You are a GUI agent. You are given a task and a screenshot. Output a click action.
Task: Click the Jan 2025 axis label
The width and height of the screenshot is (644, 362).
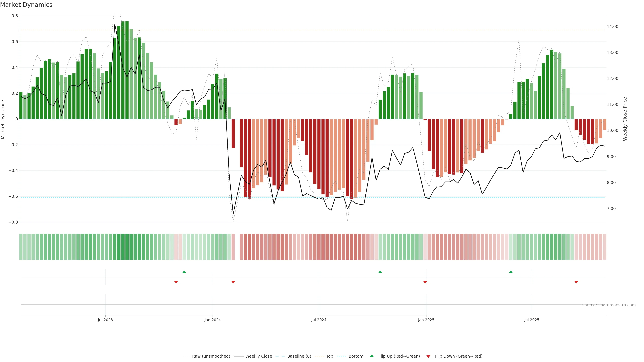(426, 320)
